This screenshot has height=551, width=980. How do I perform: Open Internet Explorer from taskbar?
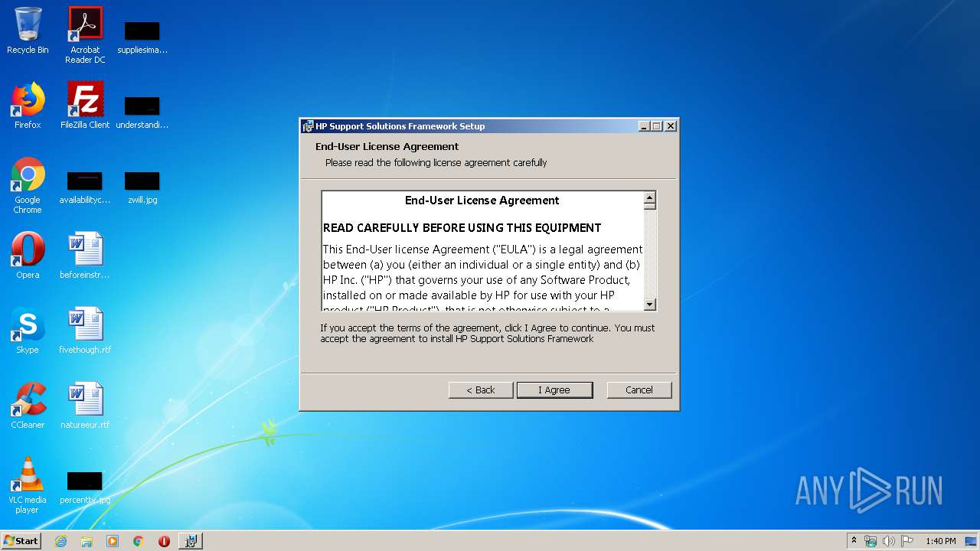(61, 541)
